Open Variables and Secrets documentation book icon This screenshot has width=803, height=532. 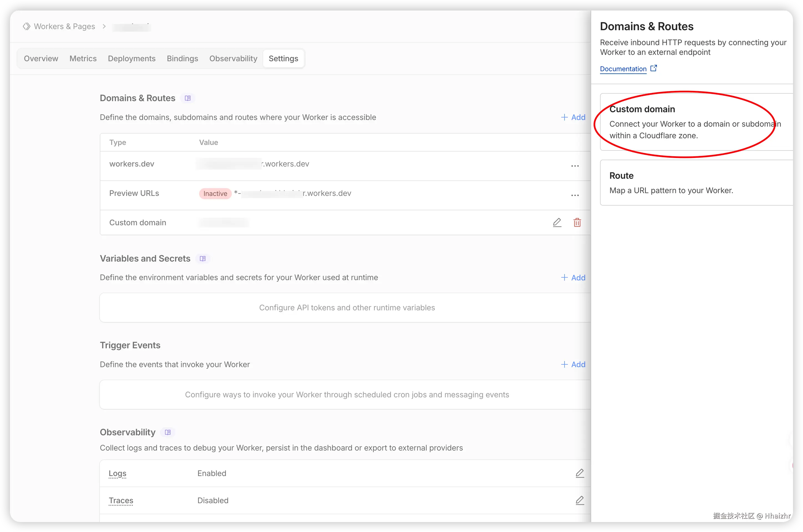pyautogui.click(x=203, y=259)
